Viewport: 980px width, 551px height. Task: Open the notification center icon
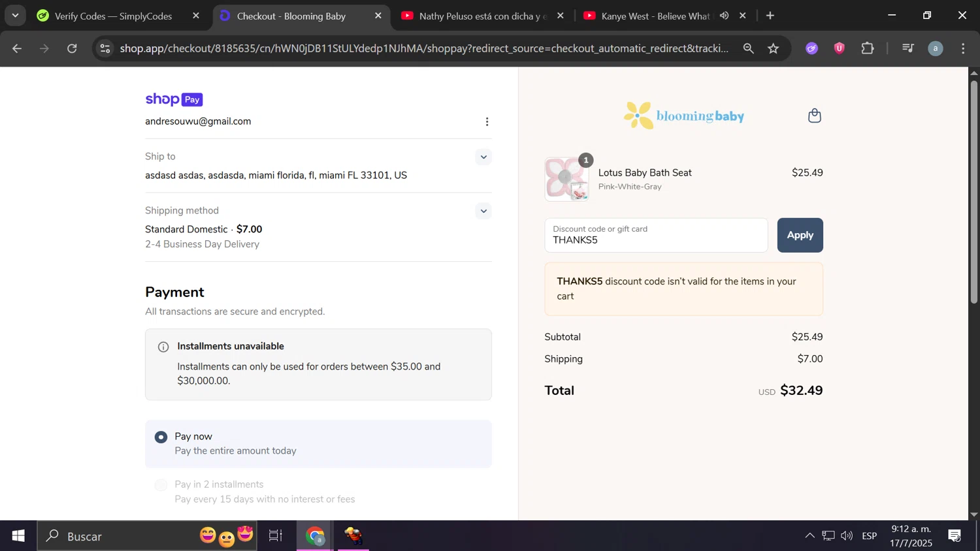955,536
